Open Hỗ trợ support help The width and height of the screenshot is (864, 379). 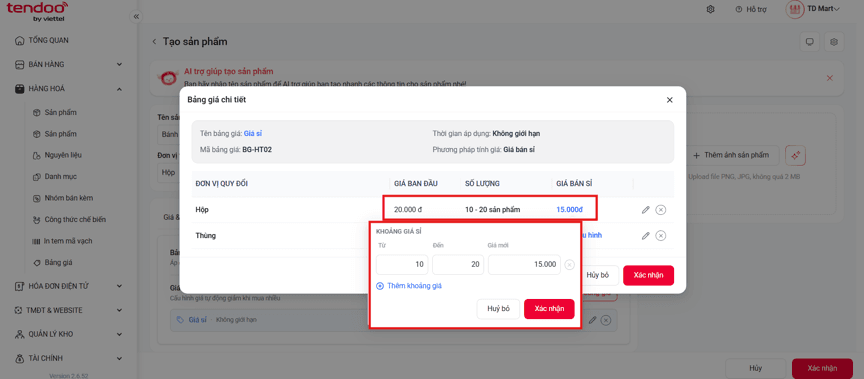(750, 9)
